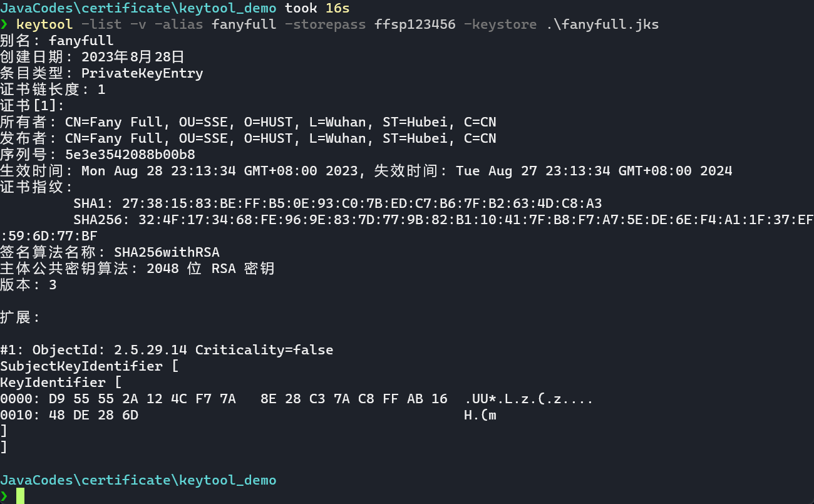Click the PrivateKeyEntry entry type text
This screenshot has height=504, width=814.
pos(142,73)
